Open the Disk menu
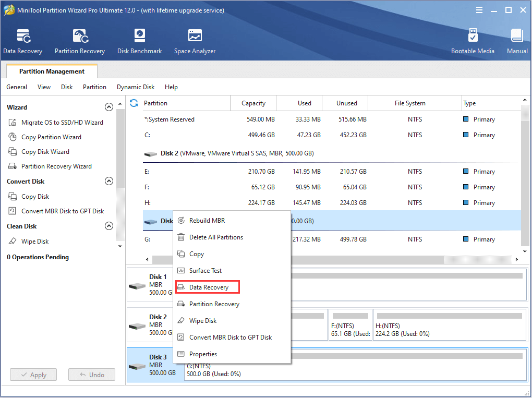This screenshot has width=532, height=398. pyautogui.click(x=67, y=87)
